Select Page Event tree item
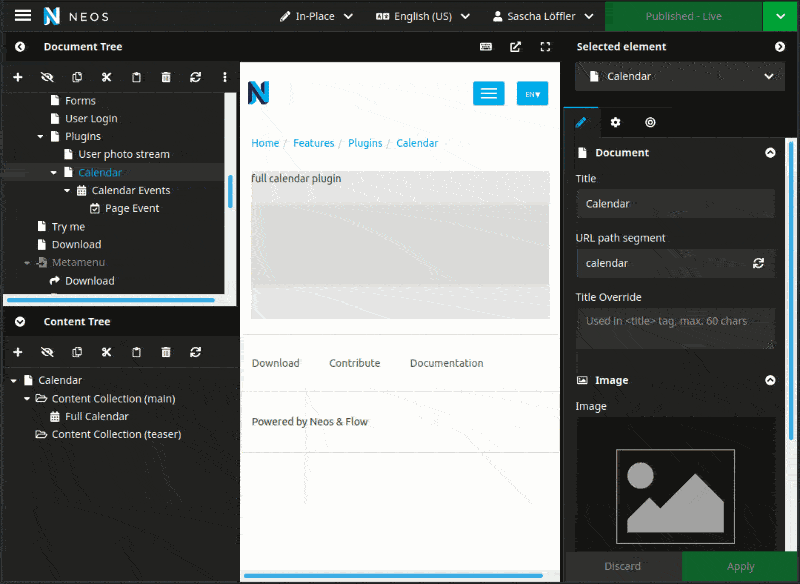The width and height of the screenshot is (800, 584). (x=132, y=209)
